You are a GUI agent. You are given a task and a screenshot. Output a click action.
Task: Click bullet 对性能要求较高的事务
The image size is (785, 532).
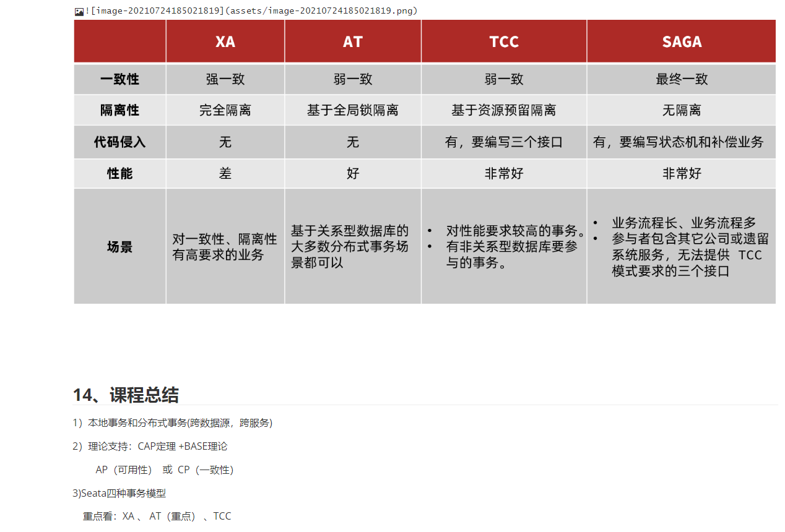point(506,231)
